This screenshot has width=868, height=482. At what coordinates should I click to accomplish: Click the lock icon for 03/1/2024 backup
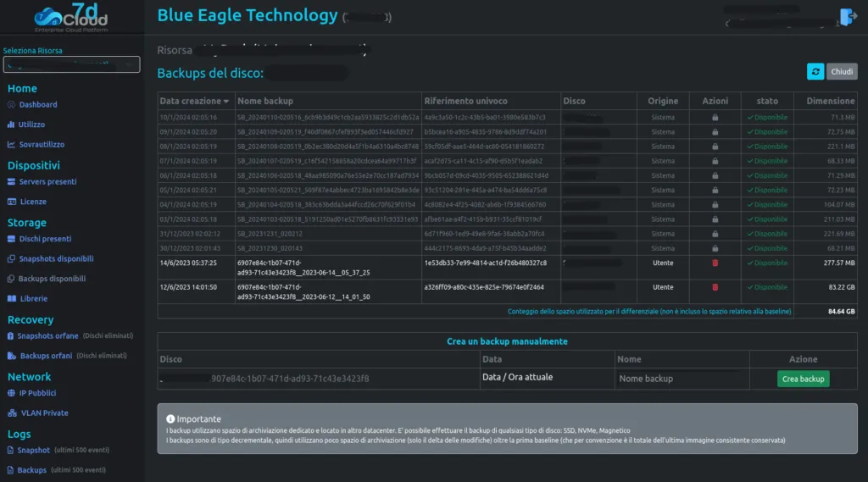715,219
